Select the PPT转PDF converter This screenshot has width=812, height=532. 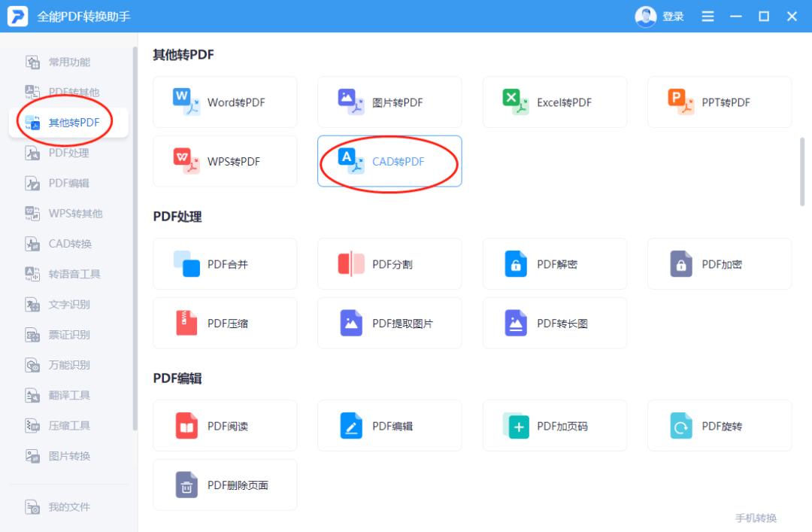click(x=720, y=102)
